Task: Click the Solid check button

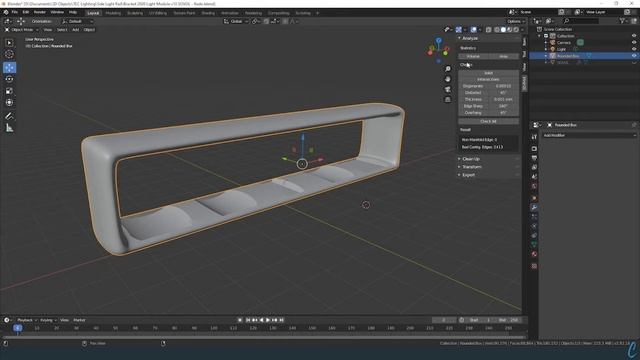Action: click(489, 73)
